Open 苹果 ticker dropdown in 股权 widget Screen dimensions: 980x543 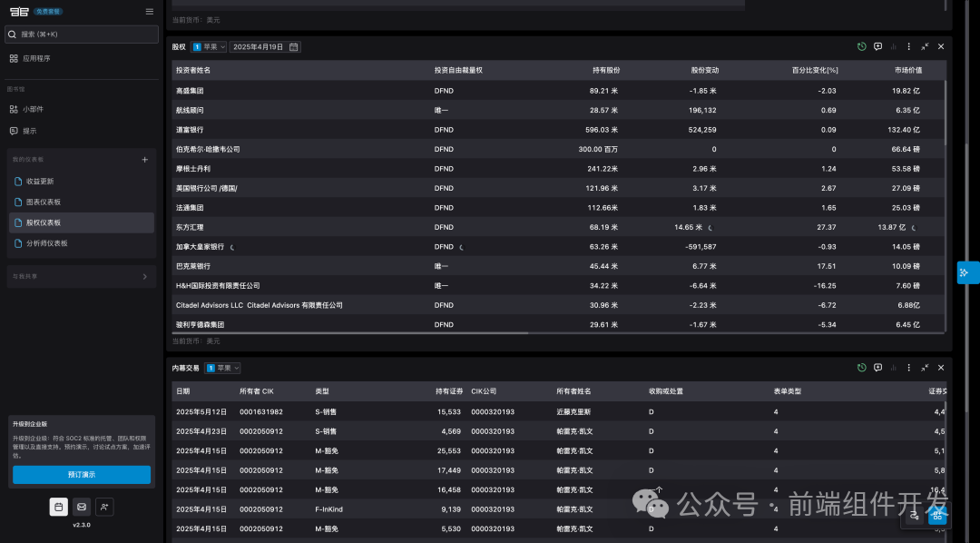pyautogui.click(x=209, y=47)
